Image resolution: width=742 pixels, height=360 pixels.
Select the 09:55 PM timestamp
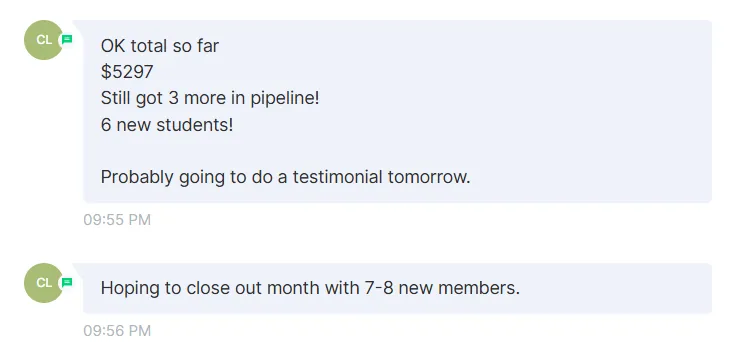click(x=117, y=220)
